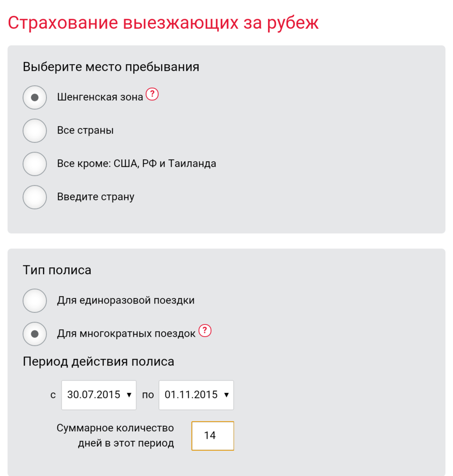Click the arrow beside 01.11.2015
The image size is (453, 476).
[226, 395]
